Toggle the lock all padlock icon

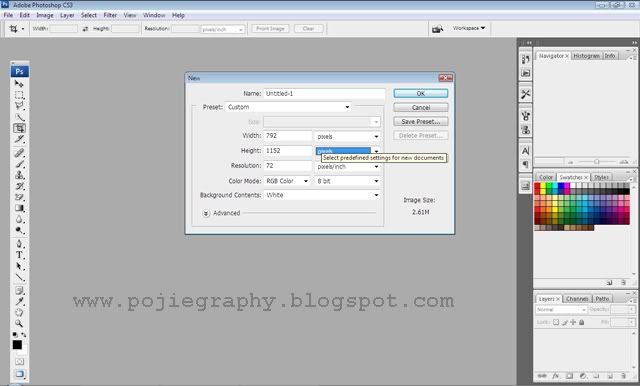(x=582, y=322)
